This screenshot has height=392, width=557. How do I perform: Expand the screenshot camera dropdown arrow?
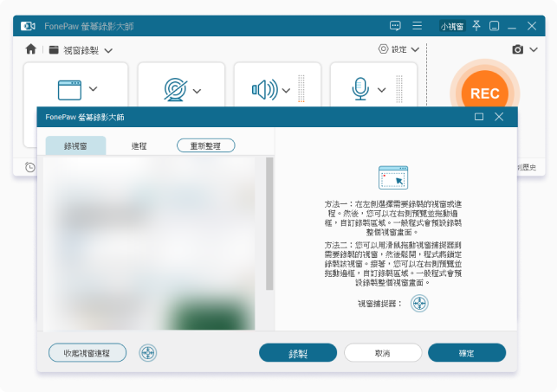pyautogui.click(x=534, y=49)
